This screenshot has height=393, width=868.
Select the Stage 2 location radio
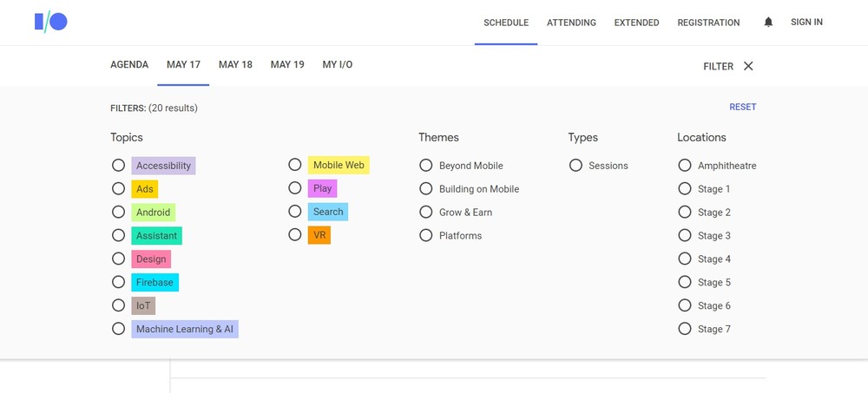click(685, 212)
